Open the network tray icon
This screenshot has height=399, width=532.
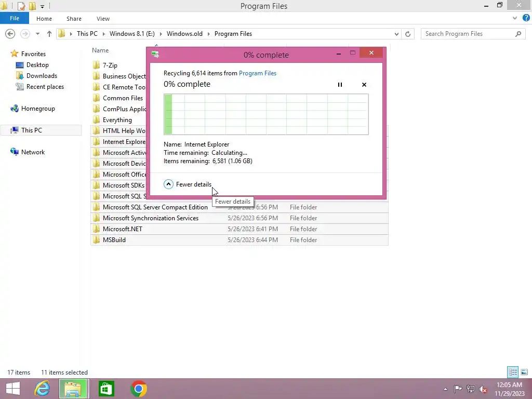click(x=471, y=389)
